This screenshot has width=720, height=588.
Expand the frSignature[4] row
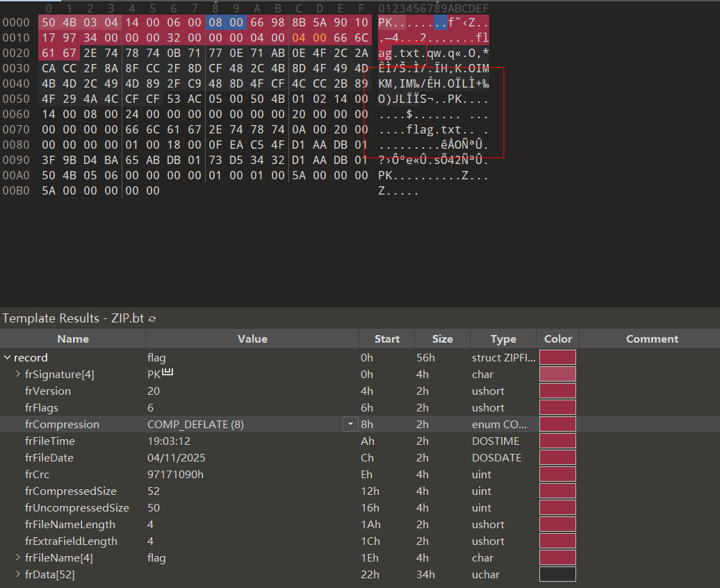(18, 374)
